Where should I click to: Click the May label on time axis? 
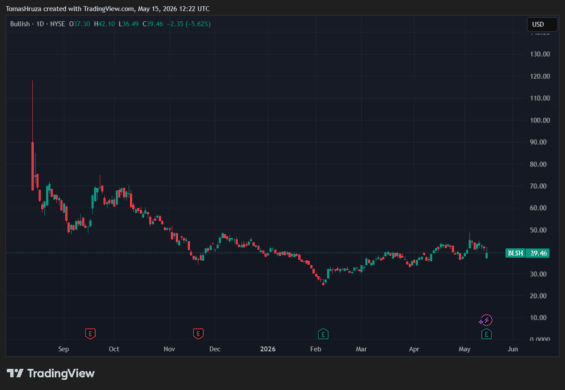click(464, 349)
